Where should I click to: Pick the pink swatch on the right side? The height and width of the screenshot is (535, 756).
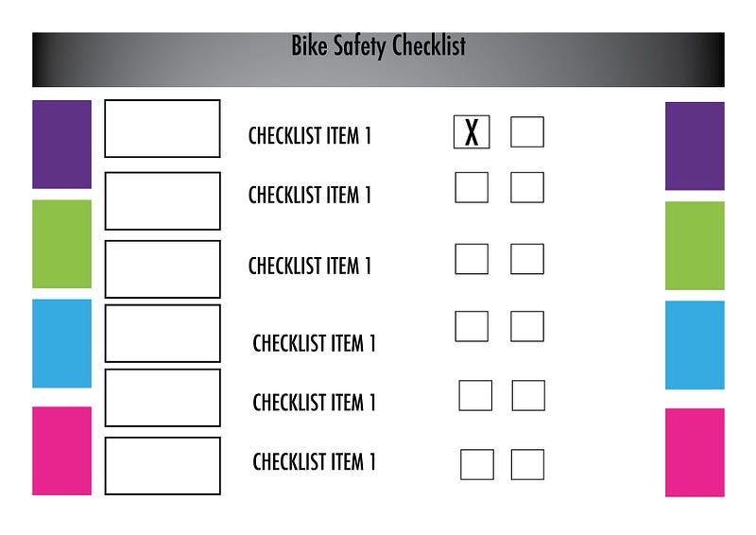point(695,453)
